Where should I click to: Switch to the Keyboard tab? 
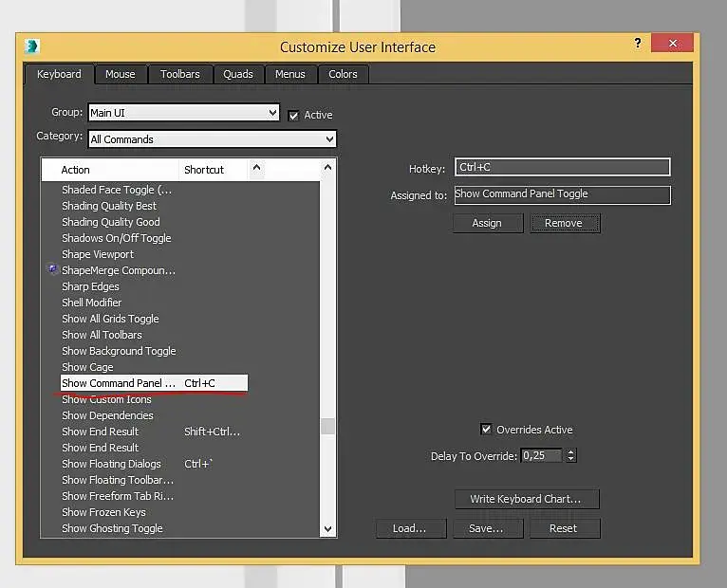(59, 74)
